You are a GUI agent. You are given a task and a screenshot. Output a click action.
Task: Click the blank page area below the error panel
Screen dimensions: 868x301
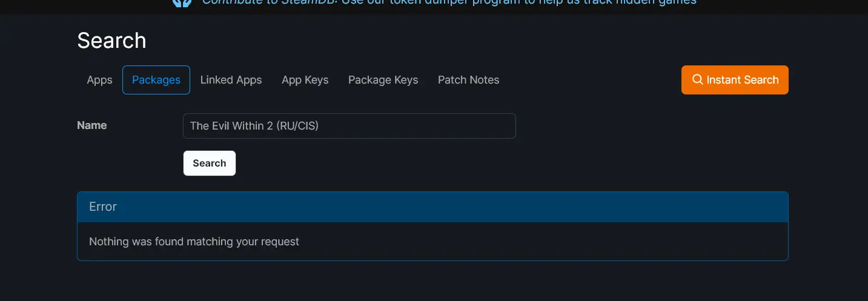432,281
